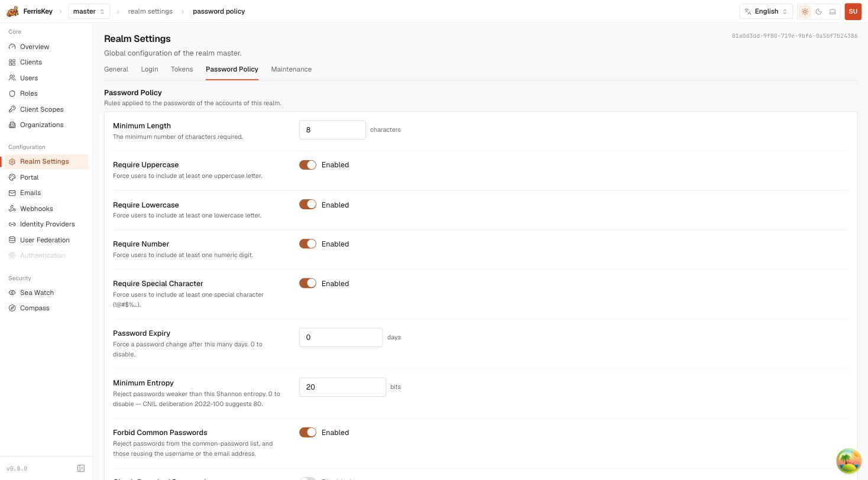Viewport: 868px width, 480px height.
Task: Click the Portal palette icon
Action: point(12,177)
